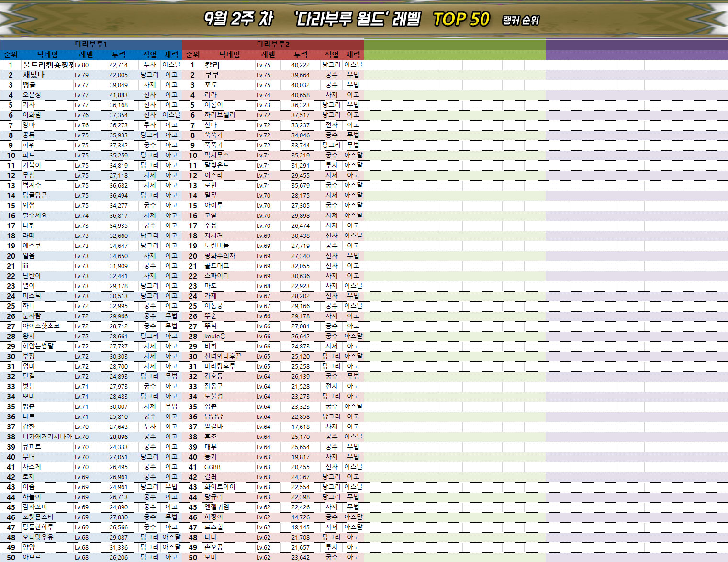Select the 다라부루1 server header
The height and width of the screenshot is (562, 728).
click(91, 44)
